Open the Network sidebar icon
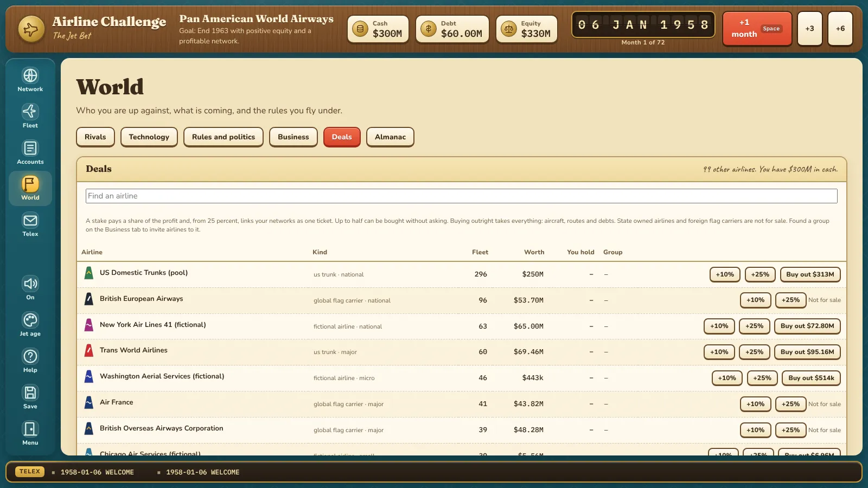Viewport: 868px width, 488px height. coord(30,75)
